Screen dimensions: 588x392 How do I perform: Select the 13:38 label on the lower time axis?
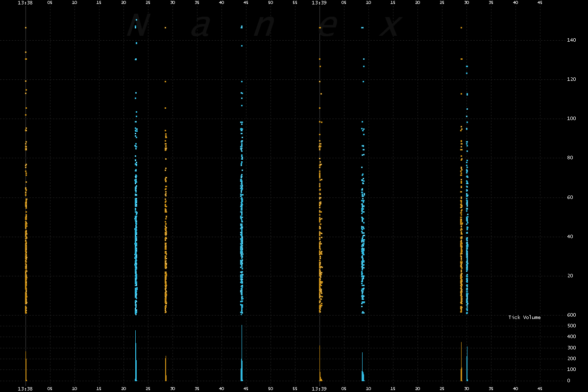coord(25,389)
